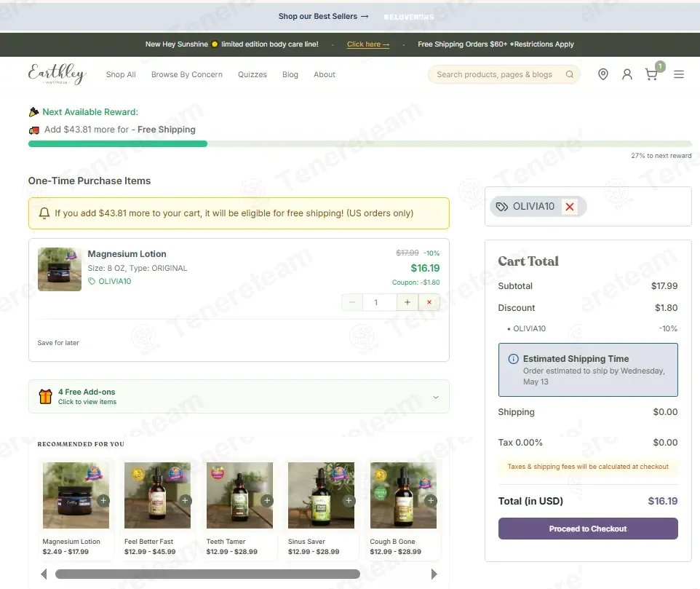Click 'Free Shipping Orders $60+' banner text

pyautogui.click(x=496, y=44)
